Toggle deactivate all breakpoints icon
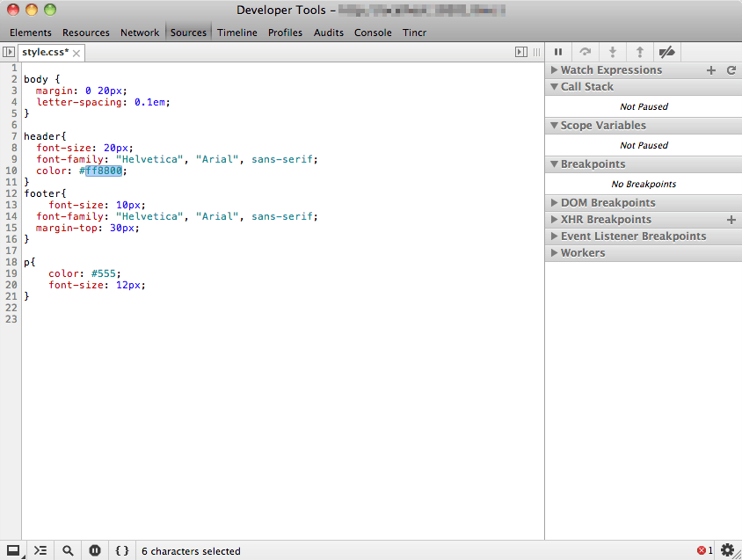Viewport: 742px width, 560px height. pos(666,52)
